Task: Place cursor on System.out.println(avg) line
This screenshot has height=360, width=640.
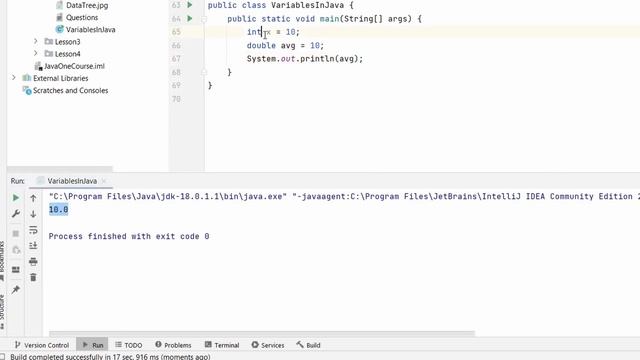Action: (x=304, y=59)
